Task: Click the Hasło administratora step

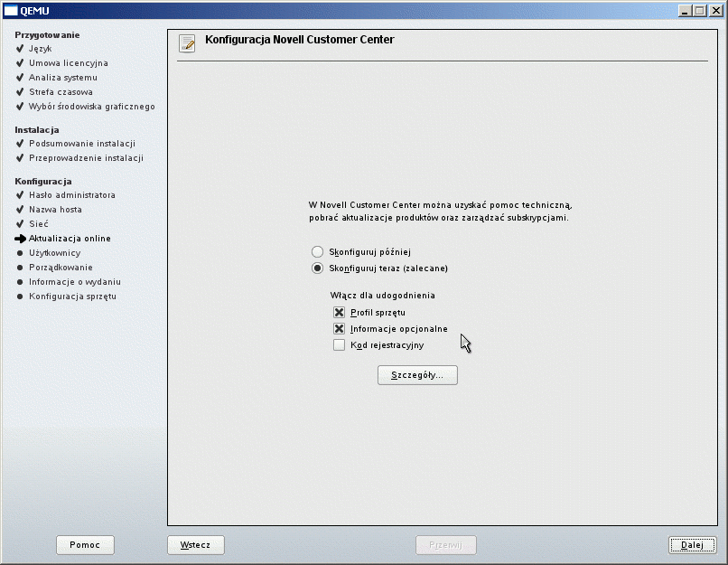Action: [x=72, y=195]
